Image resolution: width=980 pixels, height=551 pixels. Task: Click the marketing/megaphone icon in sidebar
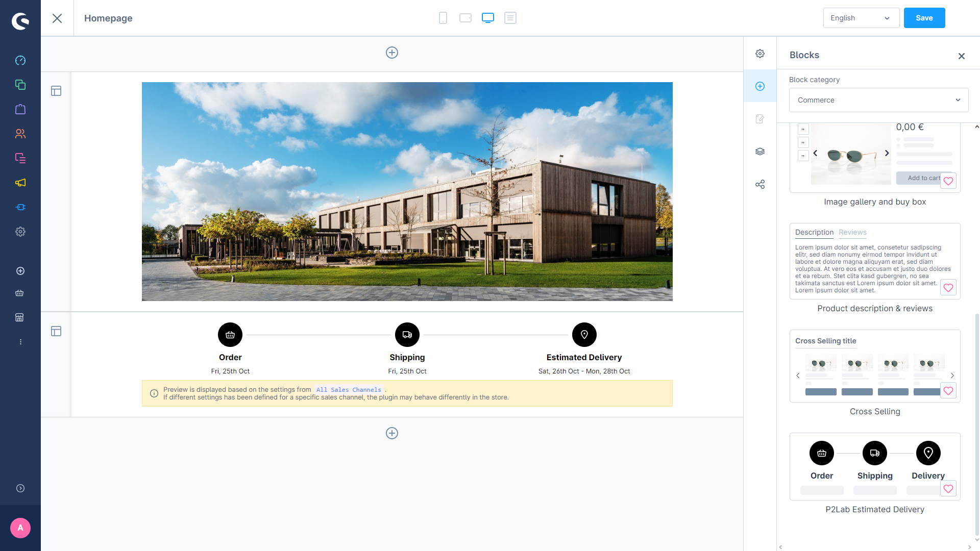[x=20, y=182]
